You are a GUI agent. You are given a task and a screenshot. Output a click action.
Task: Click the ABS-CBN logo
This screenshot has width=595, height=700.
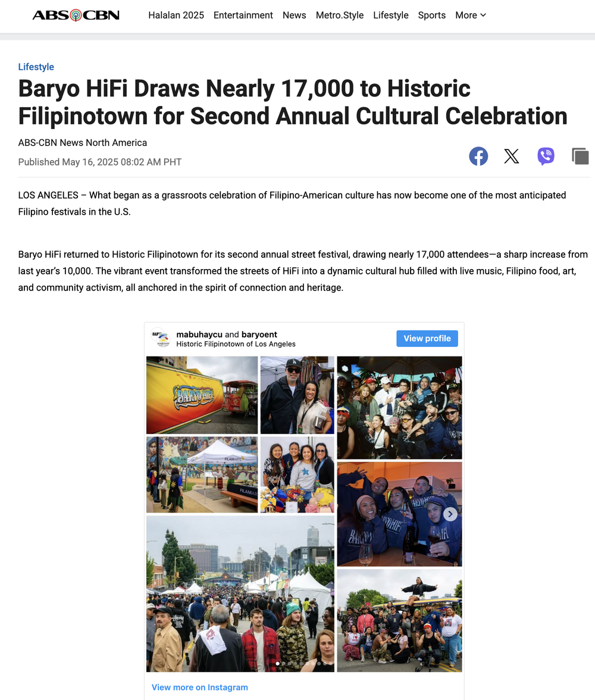[76, 15]
